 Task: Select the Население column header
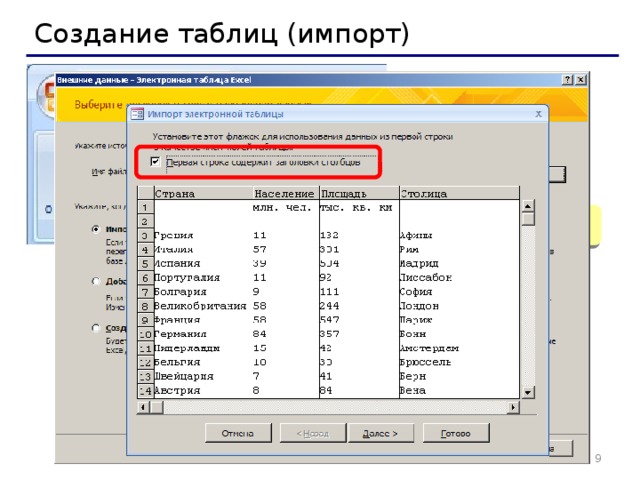pos(286,193)
